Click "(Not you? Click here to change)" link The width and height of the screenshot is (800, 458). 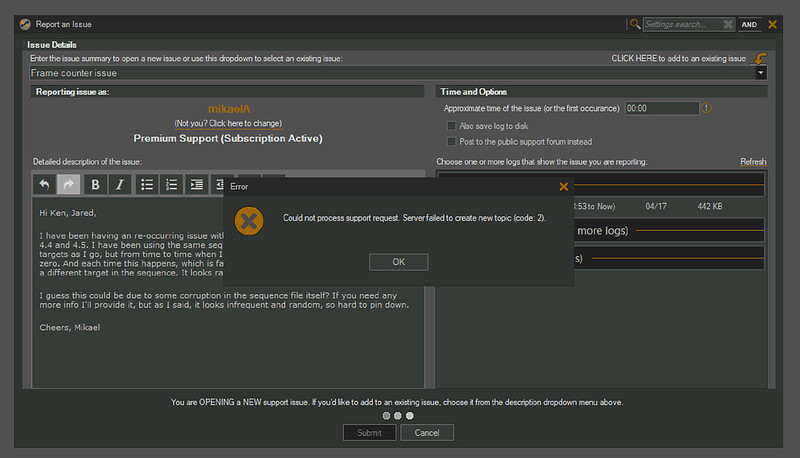(228, 122)
